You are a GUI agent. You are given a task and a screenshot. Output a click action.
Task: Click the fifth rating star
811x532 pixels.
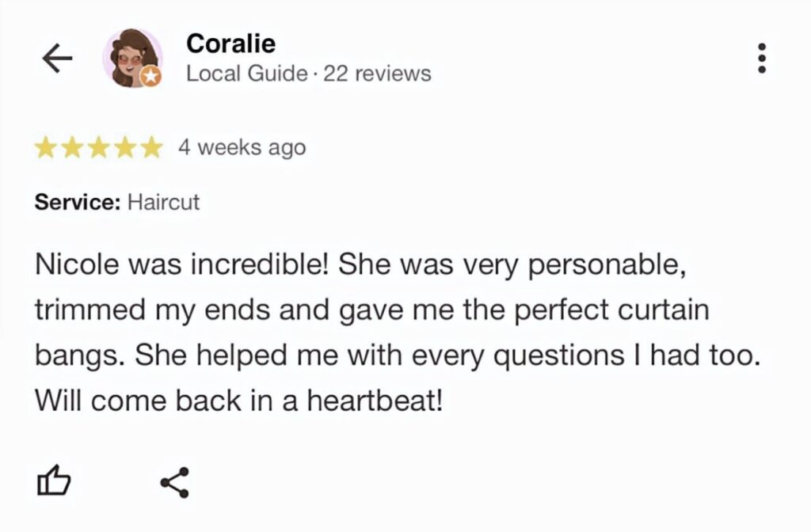click(151, 148)
